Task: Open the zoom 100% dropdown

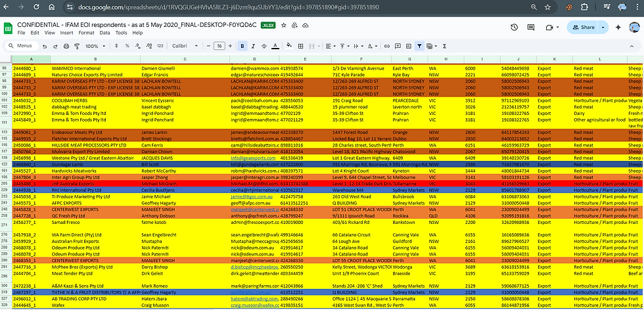Action: tap(95, 46)
